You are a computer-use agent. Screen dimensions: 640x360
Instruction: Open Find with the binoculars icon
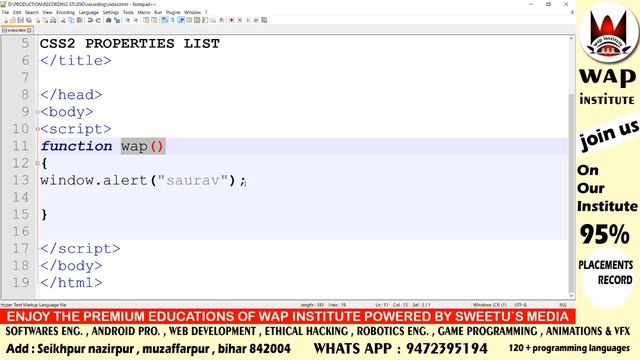[x=109, y=20]
